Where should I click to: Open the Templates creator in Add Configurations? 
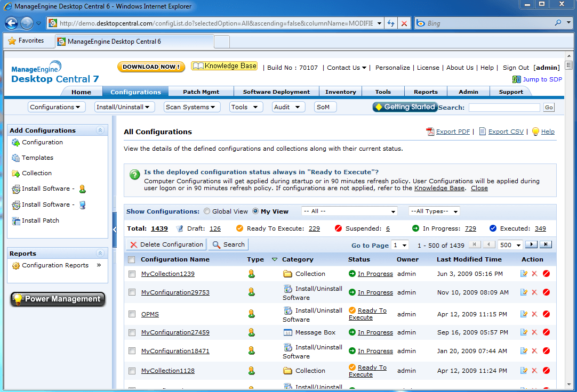(37, 158)
